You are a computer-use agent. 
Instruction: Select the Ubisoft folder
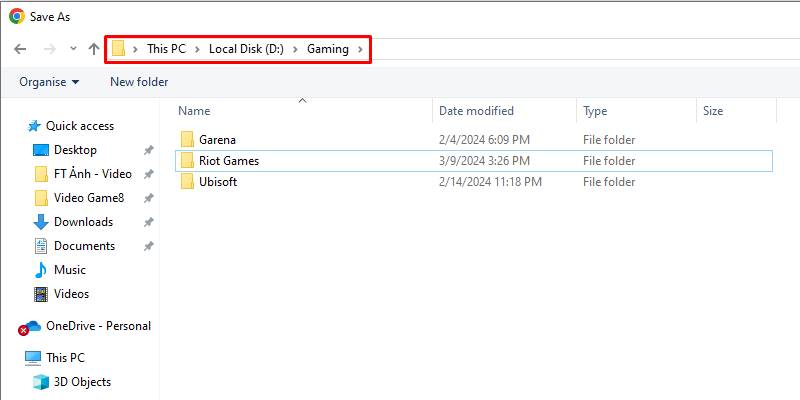point(217,182)
